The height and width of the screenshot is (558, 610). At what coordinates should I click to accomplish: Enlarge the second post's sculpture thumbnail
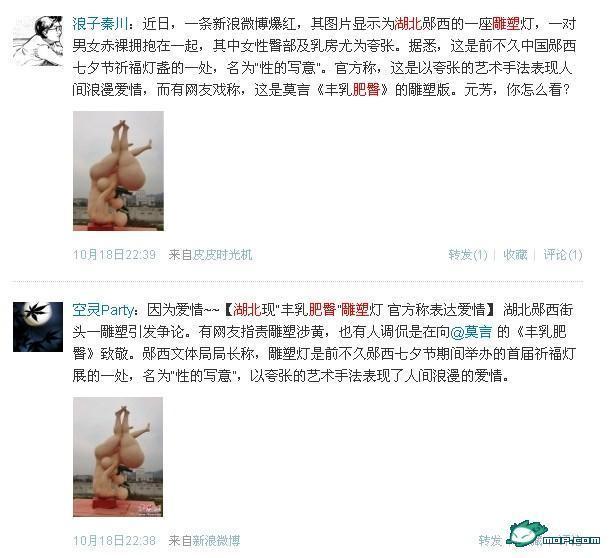point(118,457)
